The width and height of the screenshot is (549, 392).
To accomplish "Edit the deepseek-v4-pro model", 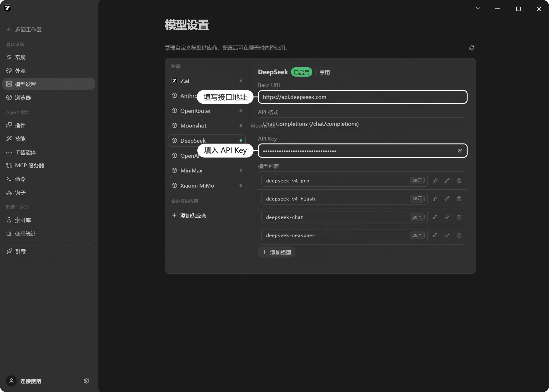I will point(447,181).
